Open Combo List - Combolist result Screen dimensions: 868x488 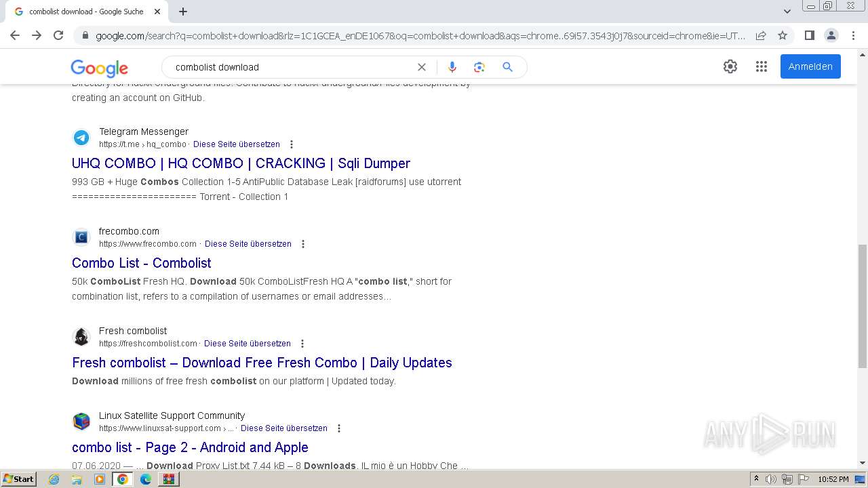142,263
